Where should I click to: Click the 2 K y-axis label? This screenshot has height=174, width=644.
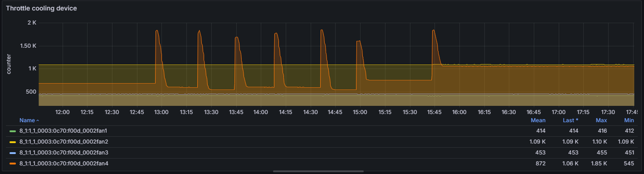pos(32,23)
